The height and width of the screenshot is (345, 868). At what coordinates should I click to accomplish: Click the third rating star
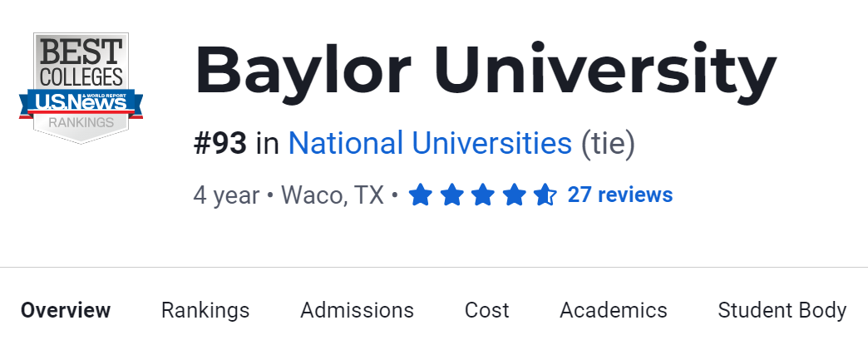pos(483,195)
